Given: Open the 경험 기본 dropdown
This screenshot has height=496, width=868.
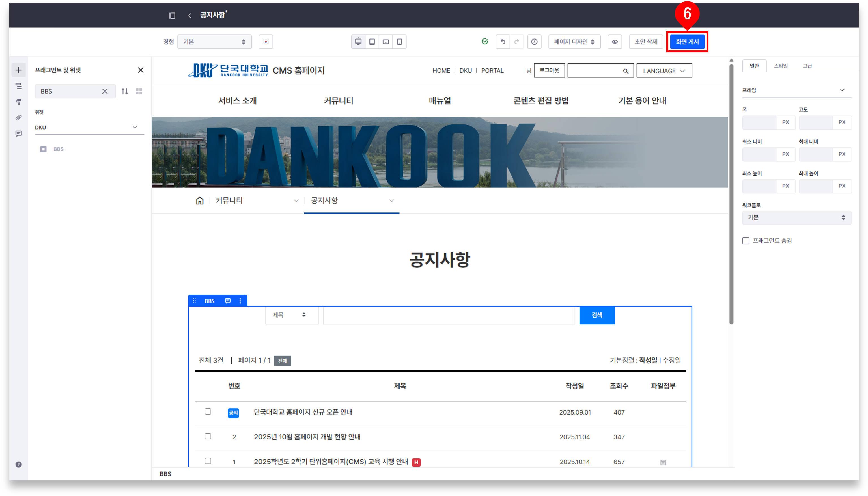Looking at the screenshot, I should [x=214, y=42].
